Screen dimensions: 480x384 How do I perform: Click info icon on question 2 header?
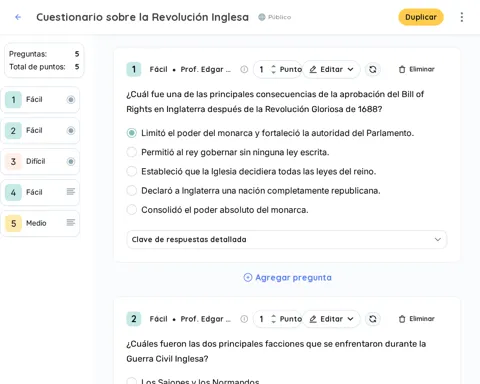click(x=244, y=319)
